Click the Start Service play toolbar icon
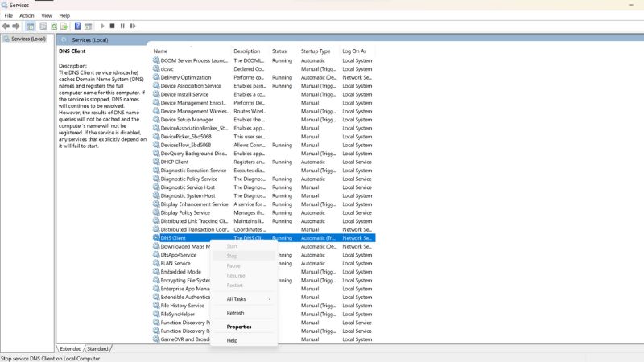This screenshot has height=362, width=644. pyautogui.click(x=102, y=26)
